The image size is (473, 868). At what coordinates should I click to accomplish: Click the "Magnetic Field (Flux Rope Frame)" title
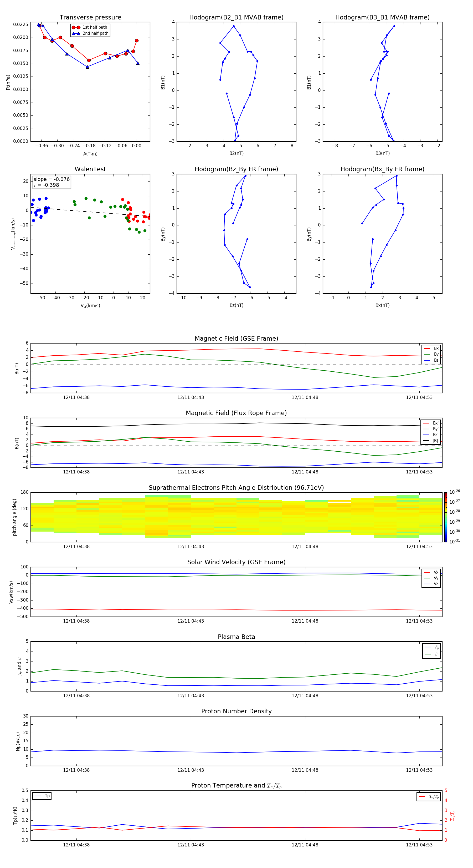(x=236, y=413)
